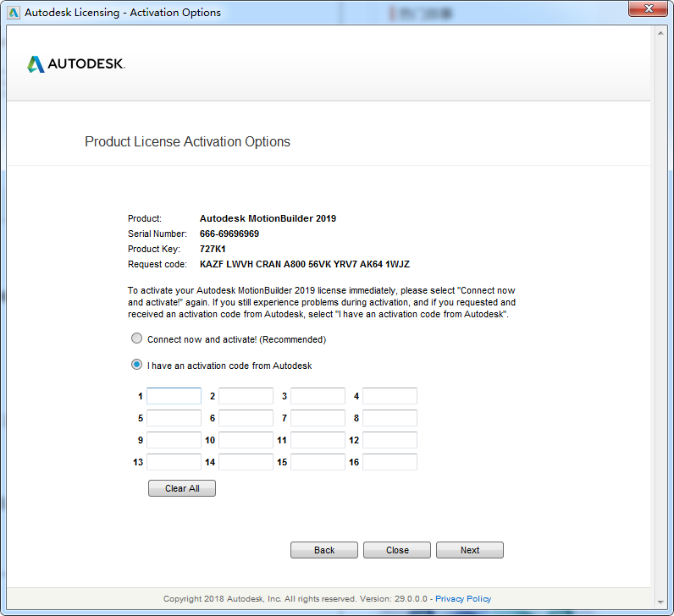Click activation code field 9
Screen dimensions: 674x616
[x=174, y=440]
